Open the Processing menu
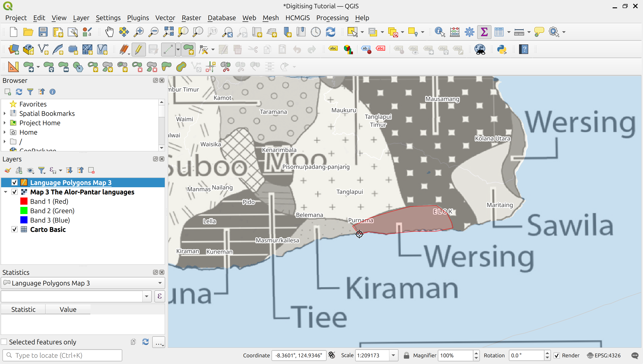Image resolution: width=643 pixels, height=364 pixels. tap(332, 18)
